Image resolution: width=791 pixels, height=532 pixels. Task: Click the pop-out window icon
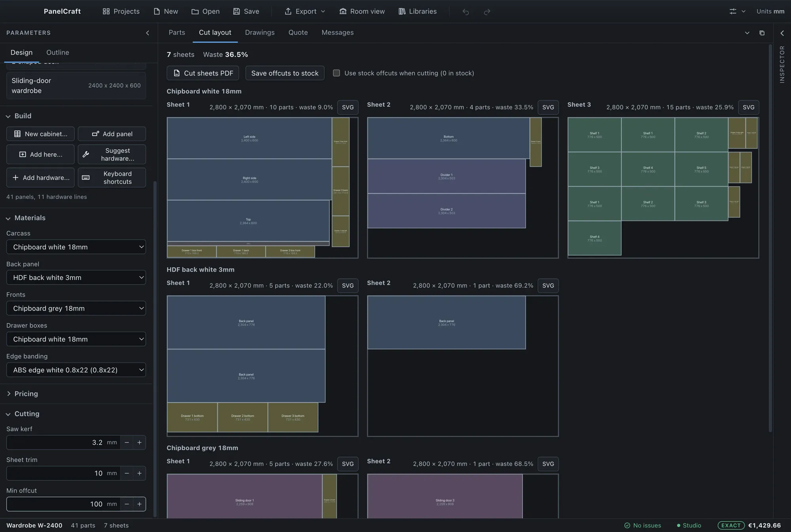(762, 33)
